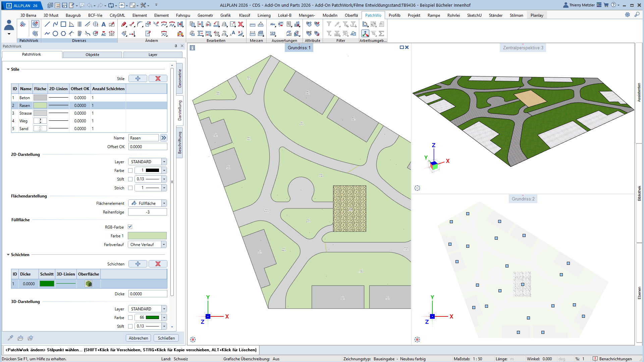
Task: Click the green Farbe 1 color swatch
Action: click(147, 236)
